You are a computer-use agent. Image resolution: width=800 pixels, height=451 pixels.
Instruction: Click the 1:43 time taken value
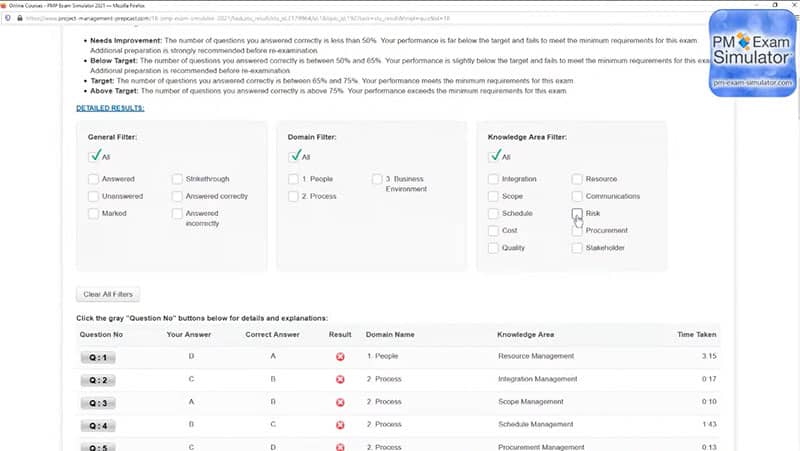pos(709,424)
